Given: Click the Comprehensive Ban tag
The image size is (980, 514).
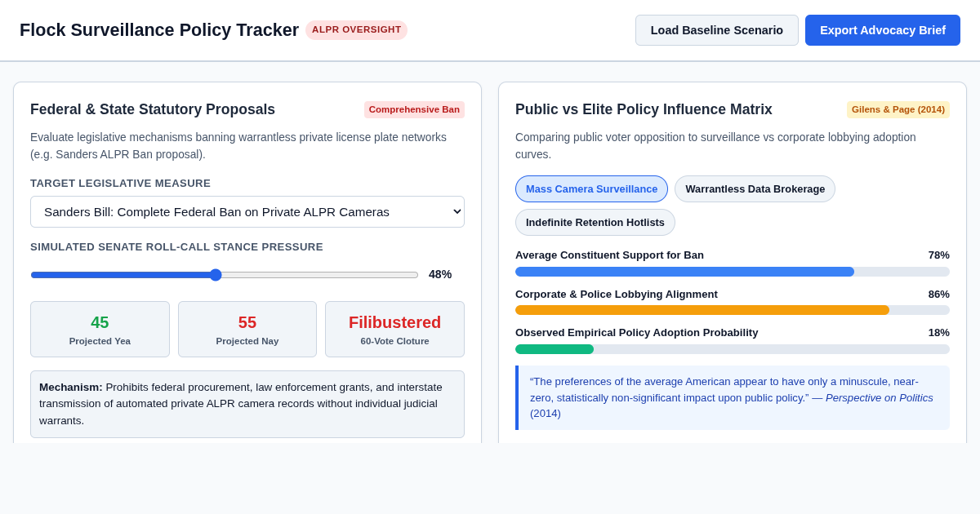Looking at the screenshot, I should tap(414, 109).
